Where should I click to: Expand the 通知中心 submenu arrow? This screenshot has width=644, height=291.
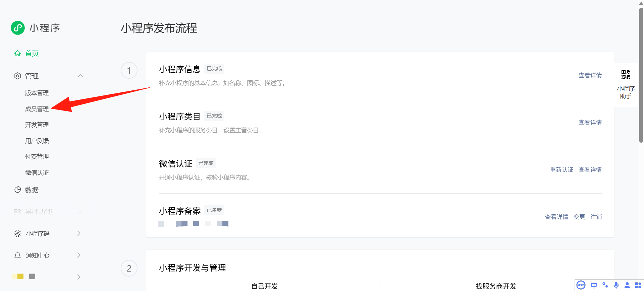pyautogui.click(x=79, y=255)
